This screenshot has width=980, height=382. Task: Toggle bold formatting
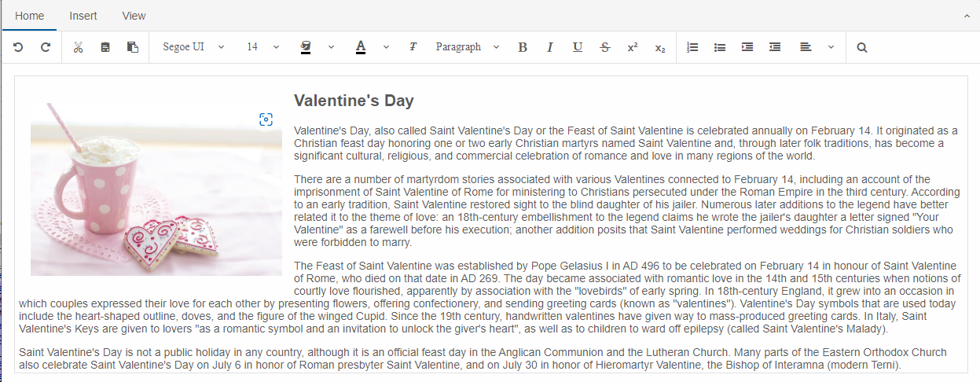[x=523, y=47]
